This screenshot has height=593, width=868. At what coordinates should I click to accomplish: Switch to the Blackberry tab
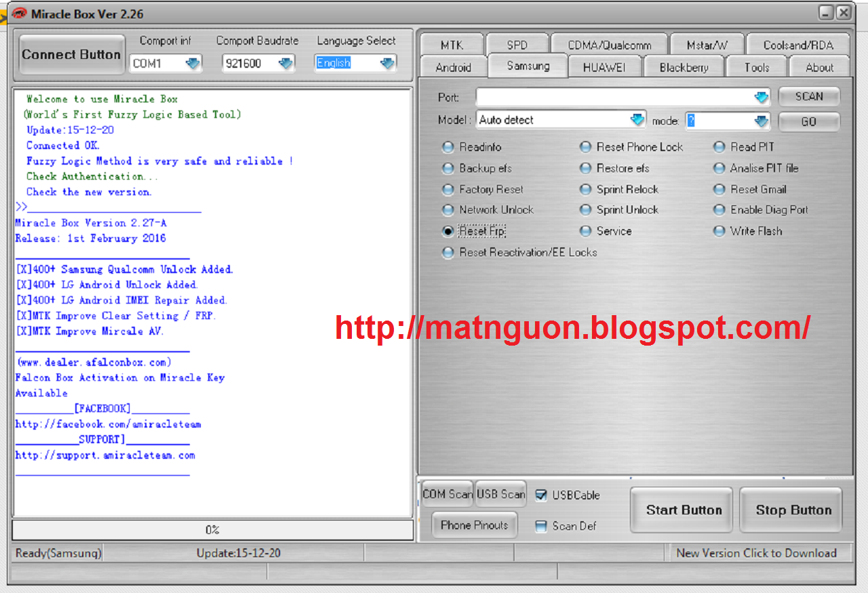tap(684, 67)
